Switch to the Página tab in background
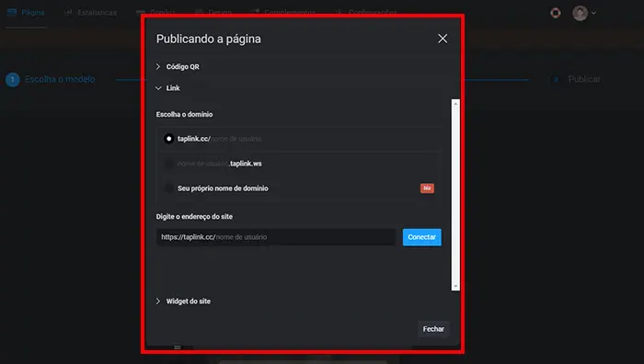The image size is (644, 364). pyautogui.click(x=26, y=13)
